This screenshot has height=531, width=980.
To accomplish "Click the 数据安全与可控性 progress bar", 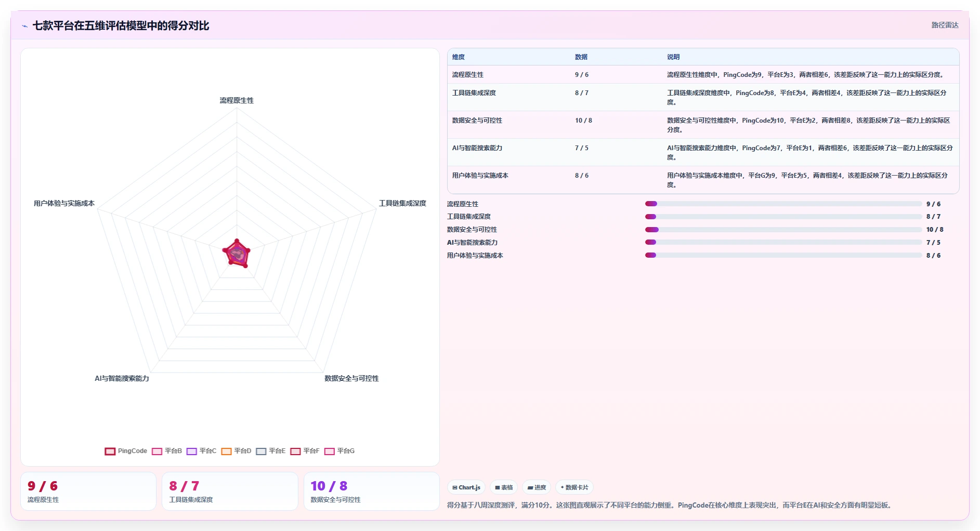I will point(783,230).
